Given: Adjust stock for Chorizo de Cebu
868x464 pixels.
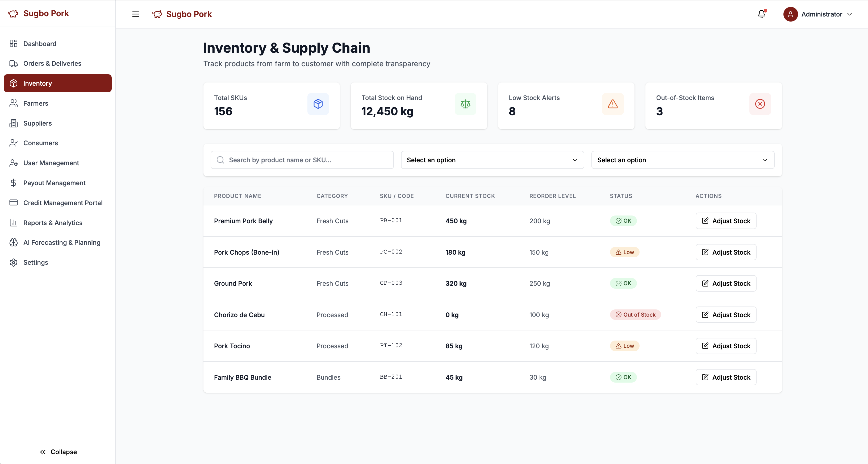Looking at the screenshot, I should [x=726, y=315].
